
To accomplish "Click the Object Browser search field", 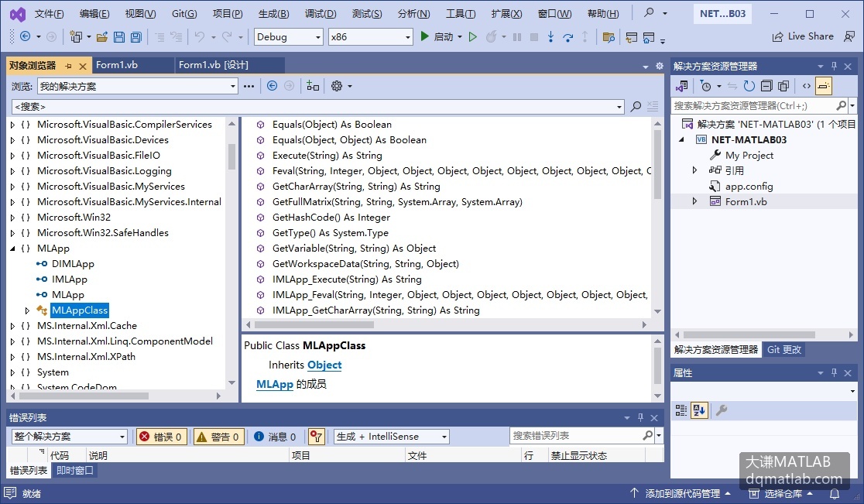I will pyautogui.click(x=317, y=106).
